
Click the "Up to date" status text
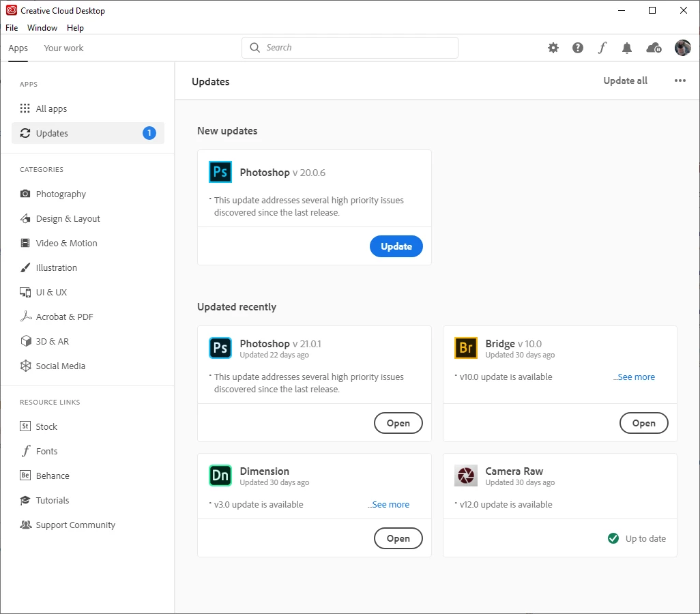coord(645,538)
